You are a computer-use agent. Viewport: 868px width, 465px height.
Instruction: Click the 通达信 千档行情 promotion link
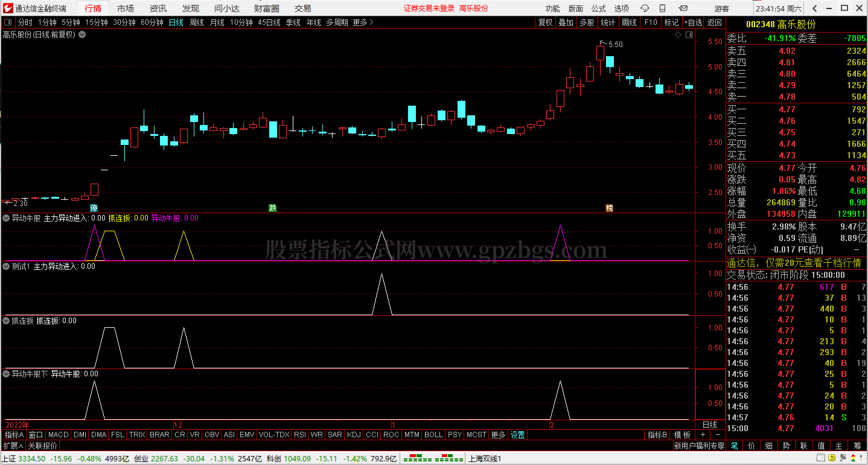[794, 263]
